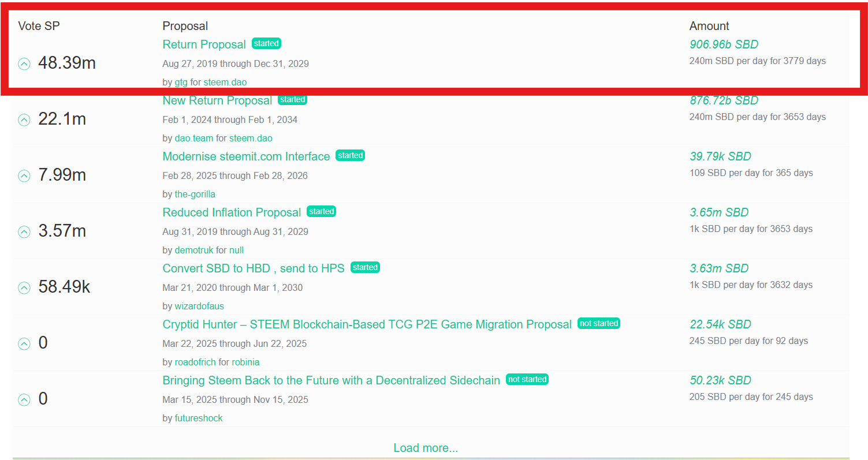Upvote the Convert SBD to HBD proposal
868x460 pixels.
point(24,288)
